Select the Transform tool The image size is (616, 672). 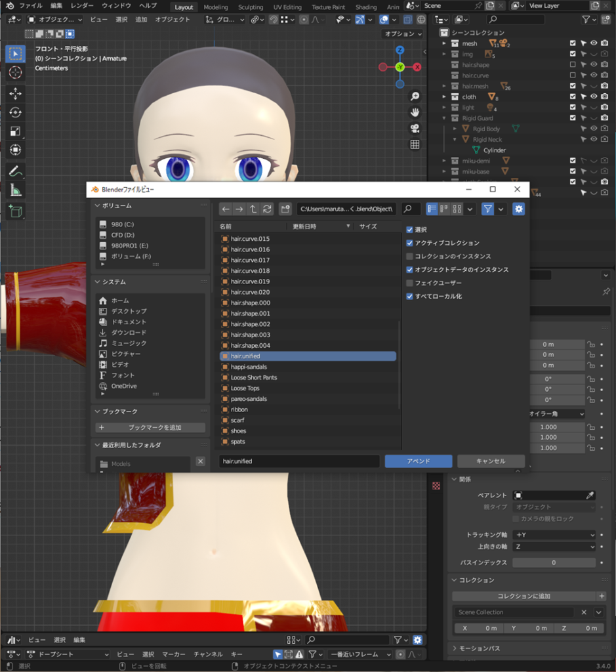click(x=16, y=150)
